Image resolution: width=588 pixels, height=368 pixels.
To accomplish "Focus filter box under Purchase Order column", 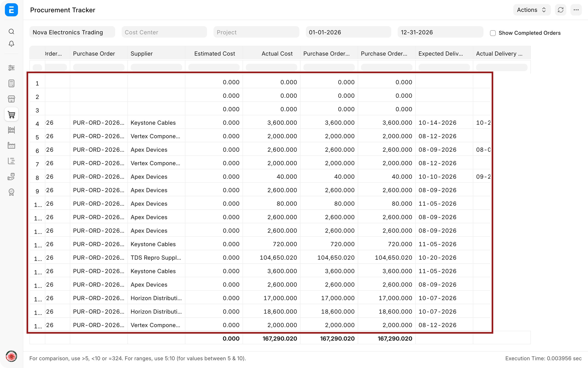I will coord(99,67).
